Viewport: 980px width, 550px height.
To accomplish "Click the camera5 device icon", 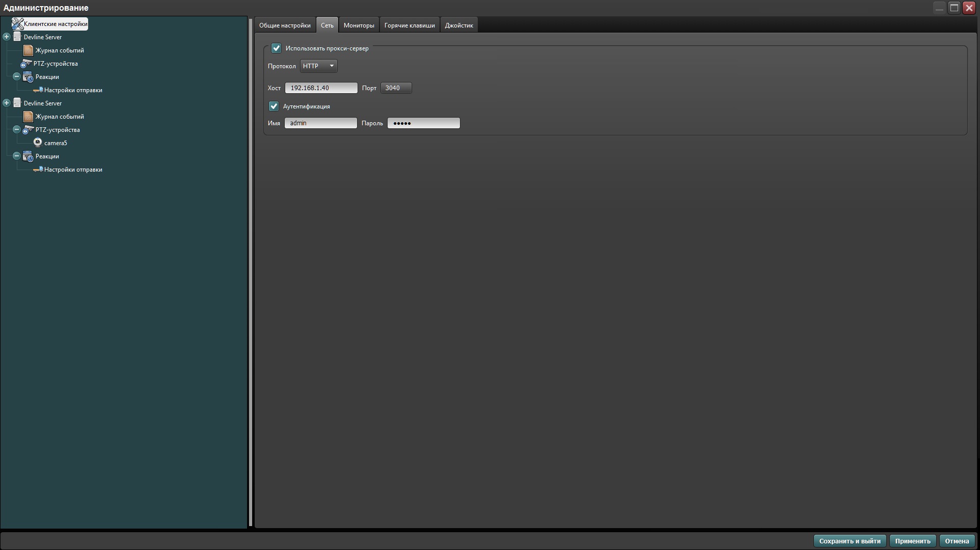I will click(38, 142).
